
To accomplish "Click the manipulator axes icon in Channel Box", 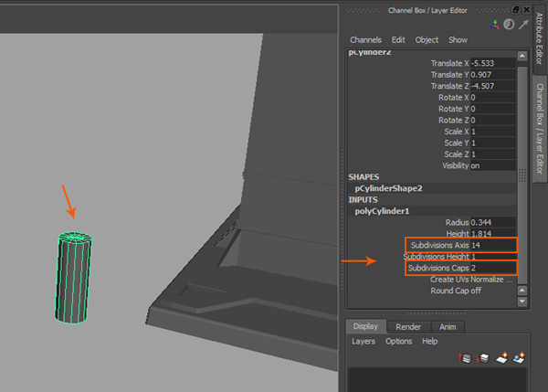I will [x=493, y=26].
